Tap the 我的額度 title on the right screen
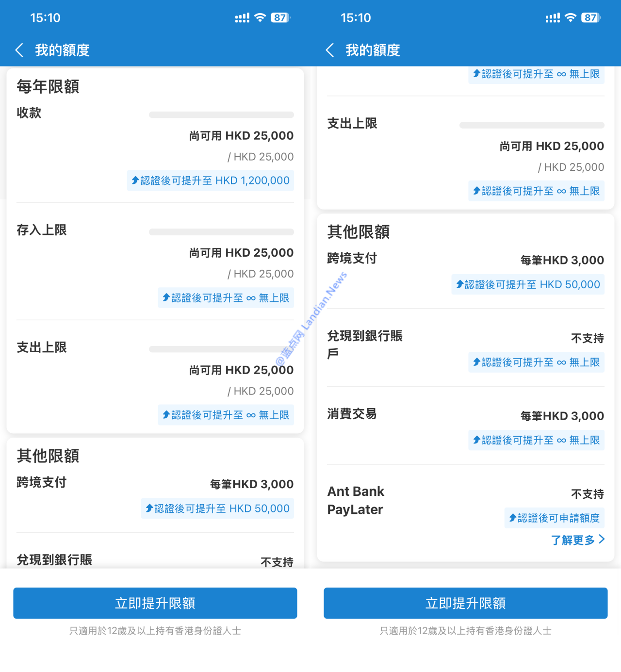The width and height of the screenshot is (621, 672). coord(373,50)
